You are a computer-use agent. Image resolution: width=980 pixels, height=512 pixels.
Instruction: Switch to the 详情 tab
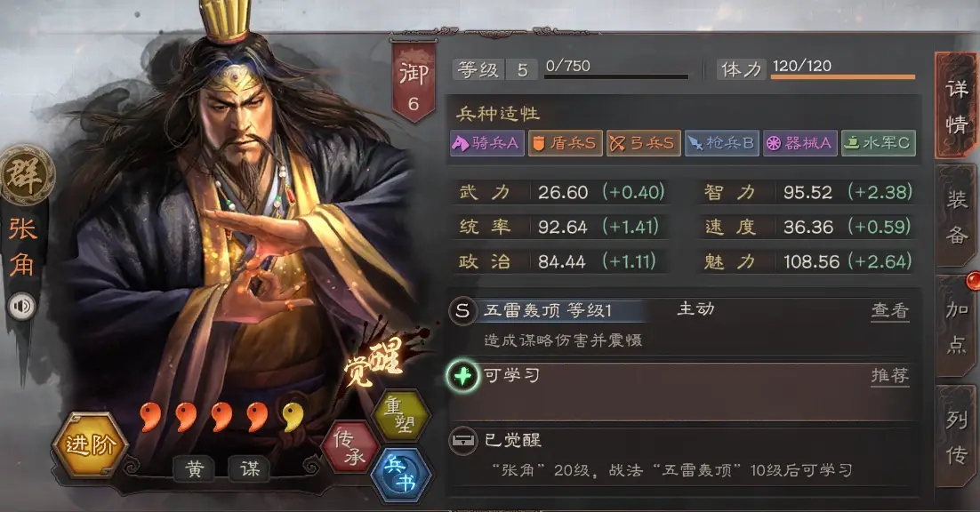pos(956,106)
